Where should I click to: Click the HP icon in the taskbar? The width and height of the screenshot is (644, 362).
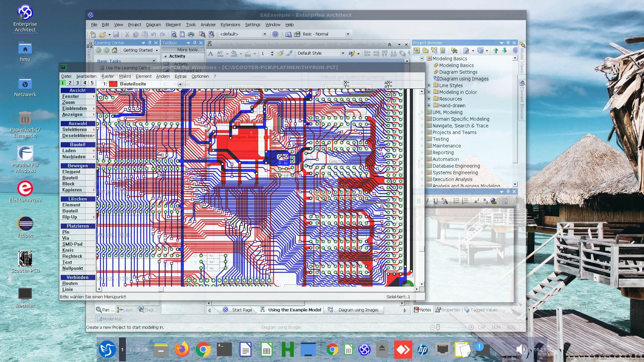(423, 350)
